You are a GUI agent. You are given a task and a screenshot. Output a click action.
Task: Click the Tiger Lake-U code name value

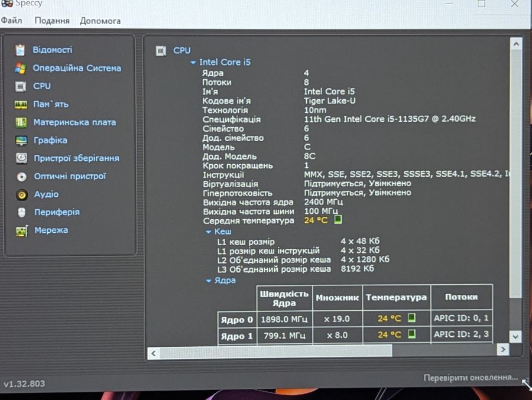coord(330,101)
